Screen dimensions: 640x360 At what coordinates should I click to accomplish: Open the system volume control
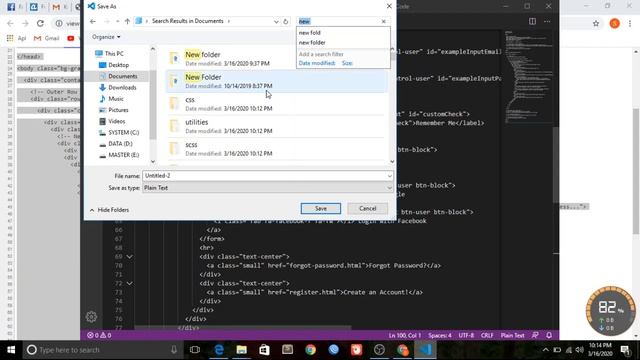[x=579, y=350]
